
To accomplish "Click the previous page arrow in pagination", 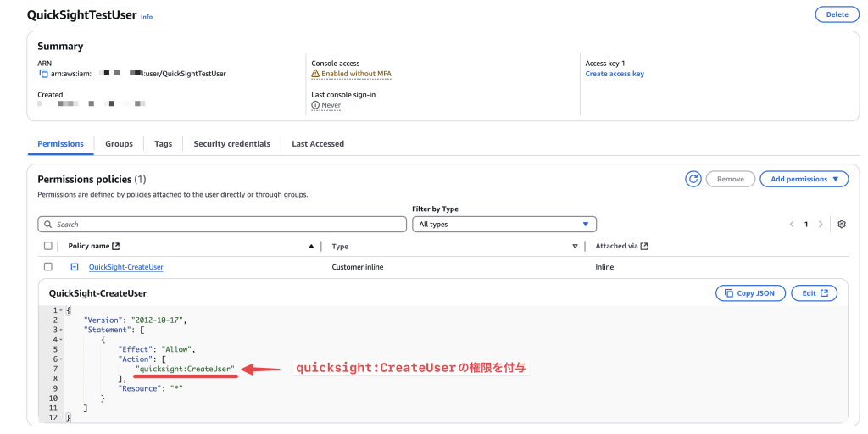I will (x=792, y=224).
